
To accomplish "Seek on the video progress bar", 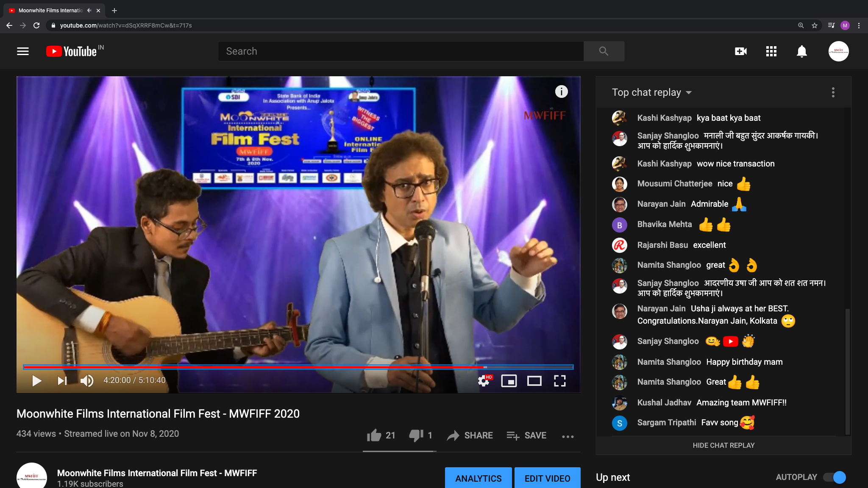I will pyautogui.click(x=298, y=367).
